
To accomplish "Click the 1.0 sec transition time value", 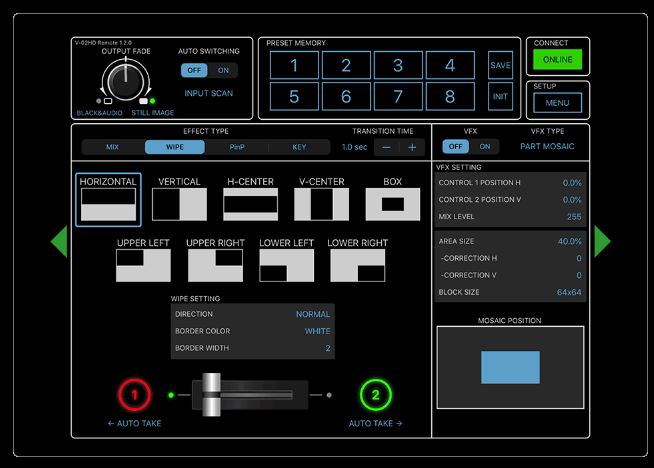I will [x=355, y=147].
